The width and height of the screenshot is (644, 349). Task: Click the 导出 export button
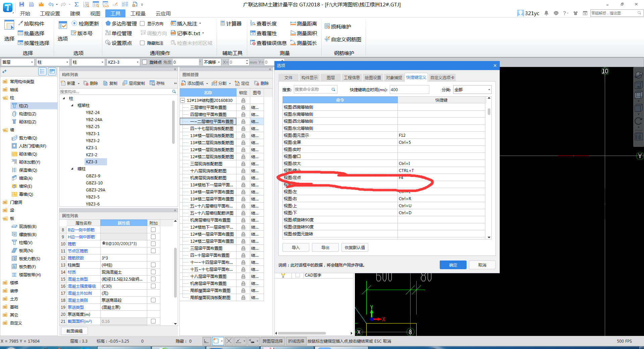point(325,247)
